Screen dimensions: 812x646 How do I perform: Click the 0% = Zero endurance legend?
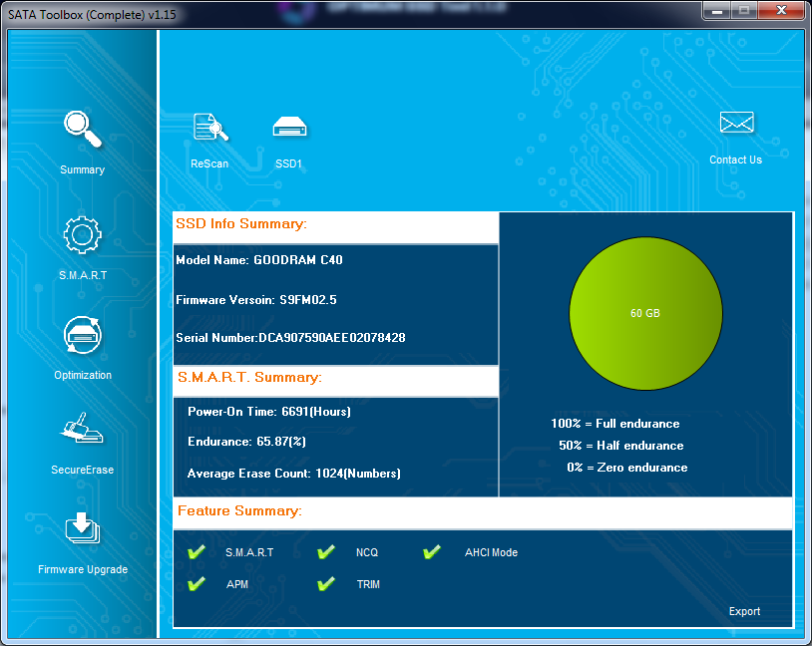[627, 468]
